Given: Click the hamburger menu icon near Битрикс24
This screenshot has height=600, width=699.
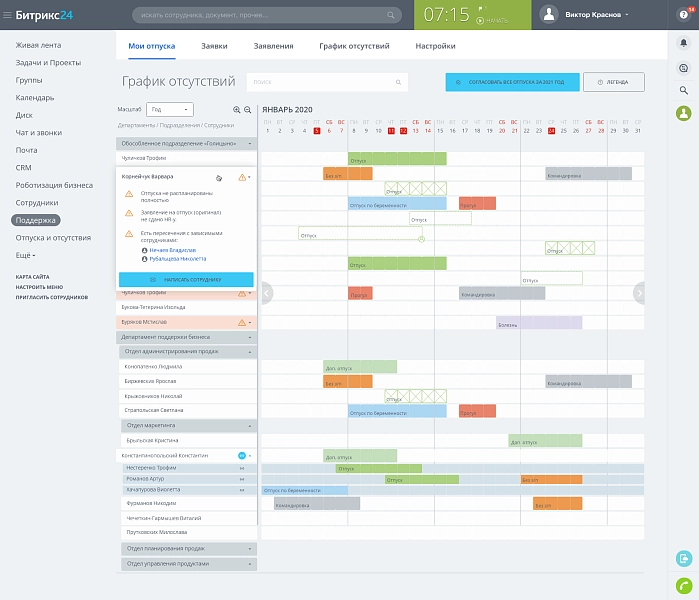Looking at the screenshot, I should (7, 15).
